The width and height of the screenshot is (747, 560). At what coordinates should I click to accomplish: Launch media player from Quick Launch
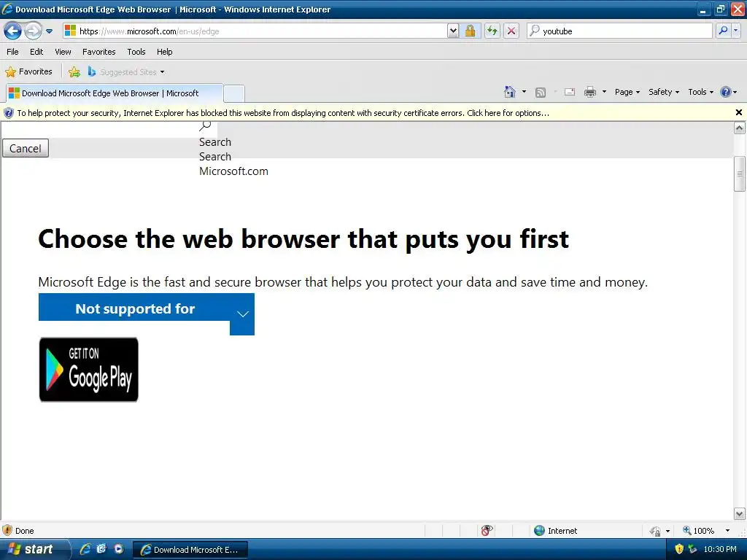[x=119, y=549]
